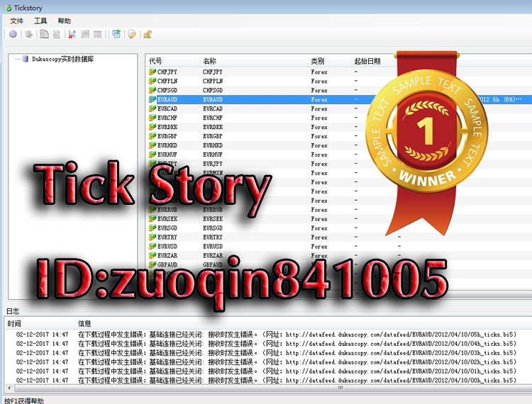532x404 pixels.
Task: Click the Forex category cell of EURSEK
Action: point(319,218)
